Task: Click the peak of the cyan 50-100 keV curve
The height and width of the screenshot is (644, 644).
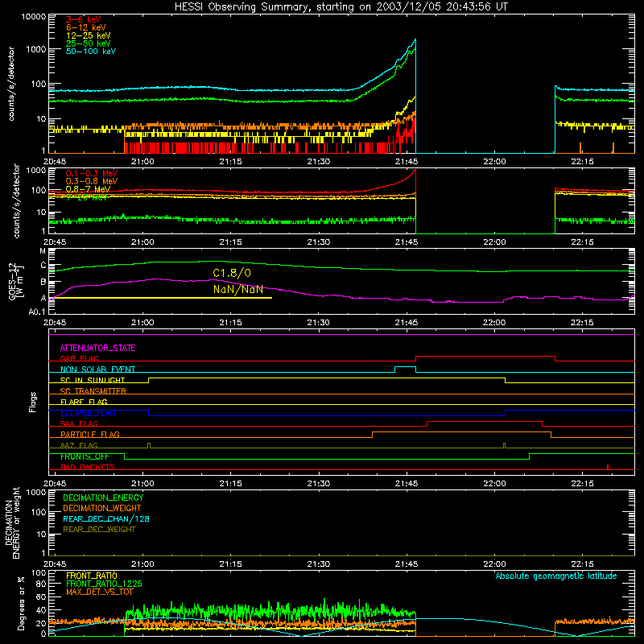Action: click(415, 39)
